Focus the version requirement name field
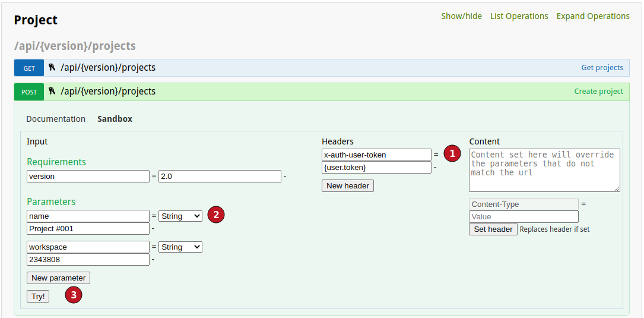 [88, 176]
